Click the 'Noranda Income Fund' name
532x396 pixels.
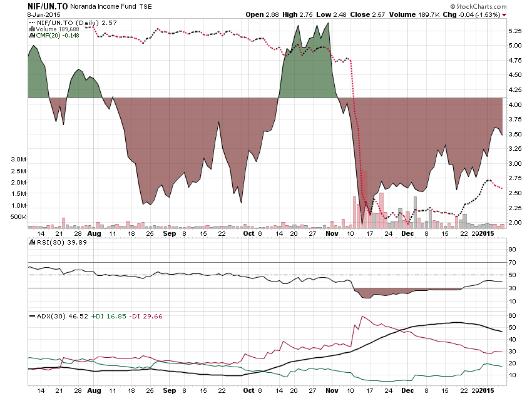tap(103, 6)
